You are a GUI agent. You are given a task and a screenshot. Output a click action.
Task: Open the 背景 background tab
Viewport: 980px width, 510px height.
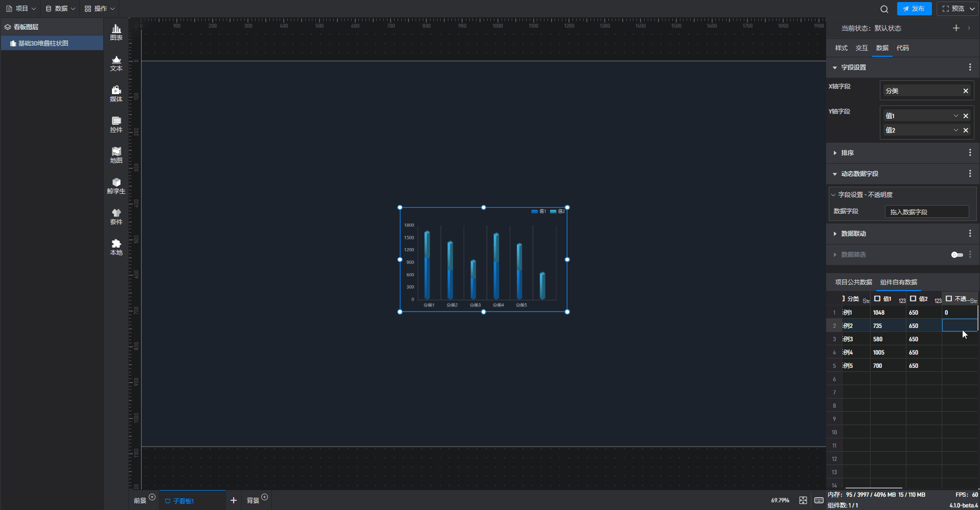click(253, 501)
